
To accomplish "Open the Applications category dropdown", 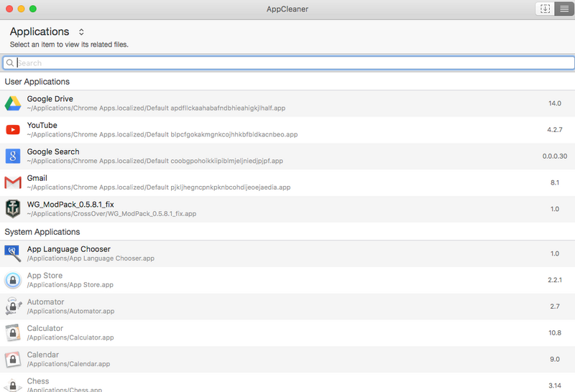I will (81, 32).
